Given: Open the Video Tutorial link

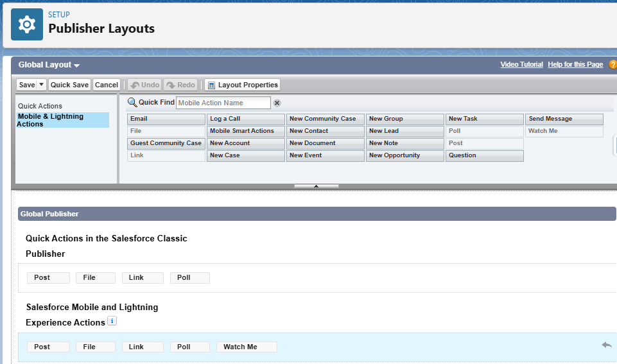Looking at the screenshot, I should click(x=521, y=65).
